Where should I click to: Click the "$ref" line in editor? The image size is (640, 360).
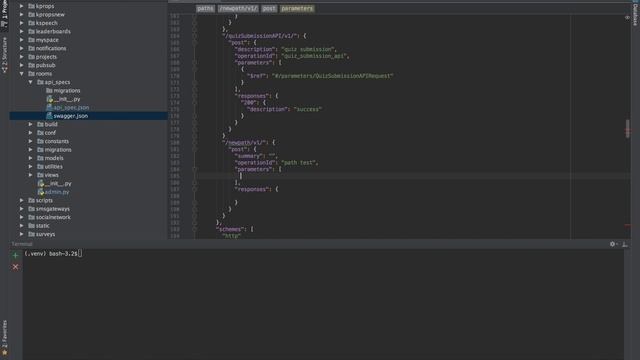pos(320,76)
